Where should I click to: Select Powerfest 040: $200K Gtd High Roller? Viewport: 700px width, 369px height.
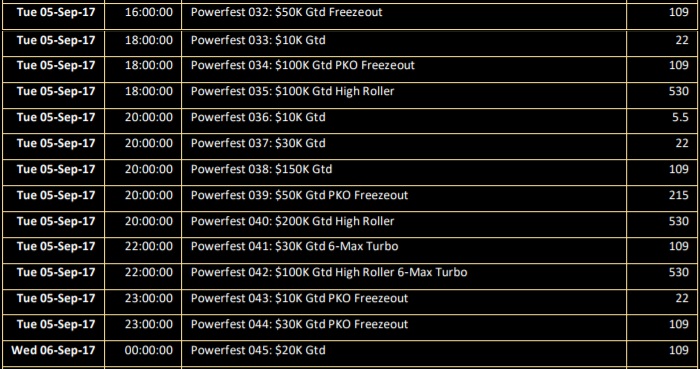point(292,221)
